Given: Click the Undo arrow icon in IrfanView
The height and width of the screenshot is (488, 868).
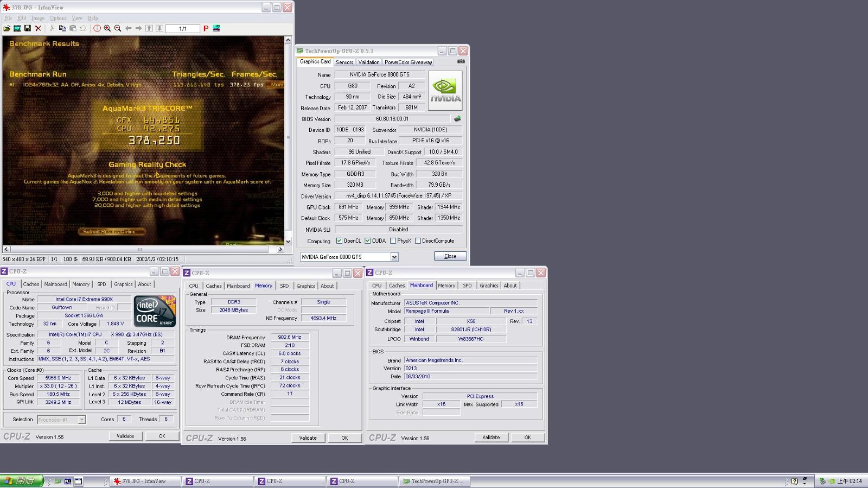Looking at the screenshot, I should click(83, 28).
